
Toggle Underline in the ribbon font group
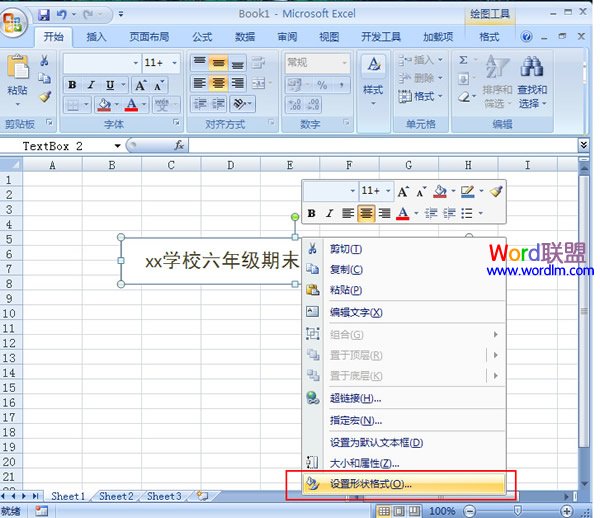110,85
